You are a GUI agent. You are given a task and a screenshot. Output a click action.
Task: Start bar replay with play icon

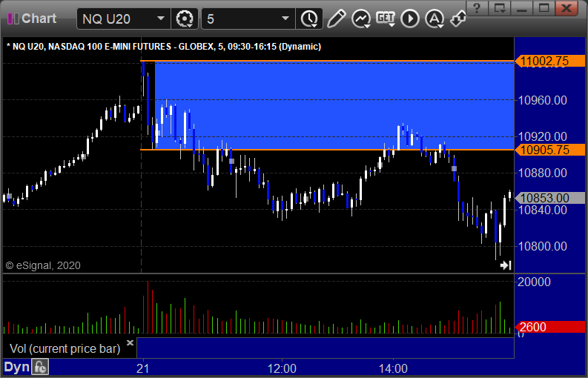click(x=410, y=19)
